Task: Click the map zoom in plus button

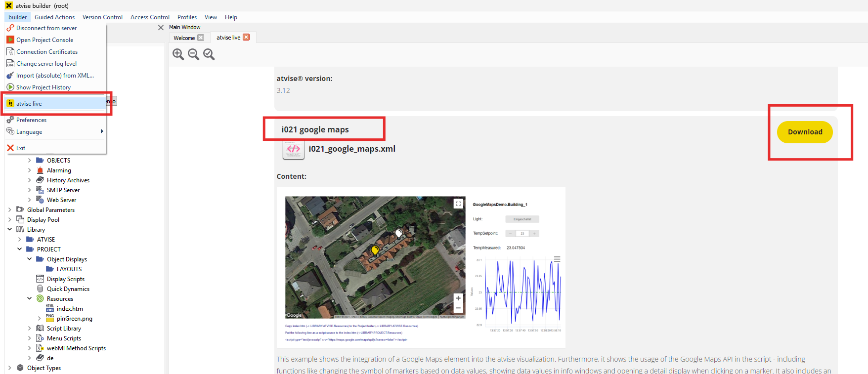Action: click(458, 298)
